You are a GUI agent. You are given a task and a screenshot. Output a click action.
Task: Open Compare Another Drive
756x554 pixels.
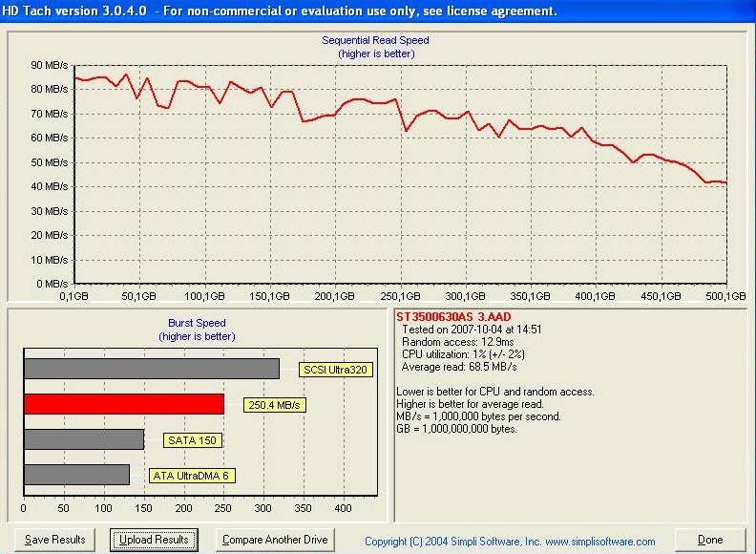(274, 540)
